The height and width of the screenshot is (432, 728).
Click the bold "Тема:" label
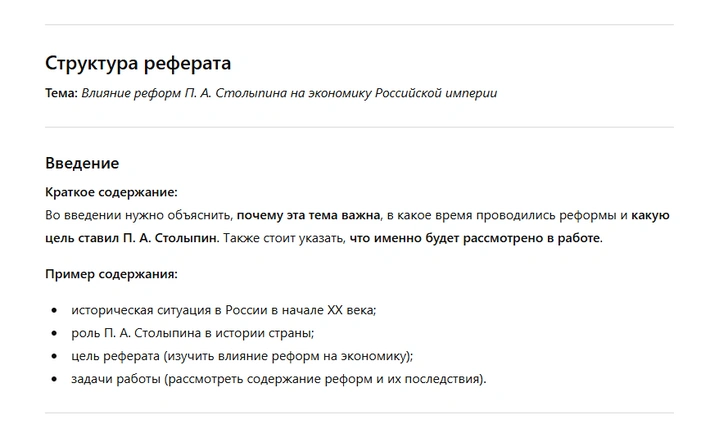61,93
